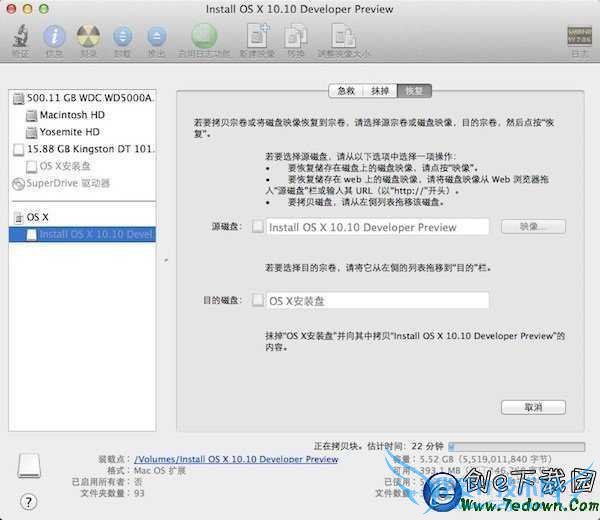
Task: Click the Eject toolbar icon
Action: (x=157, y=36)
